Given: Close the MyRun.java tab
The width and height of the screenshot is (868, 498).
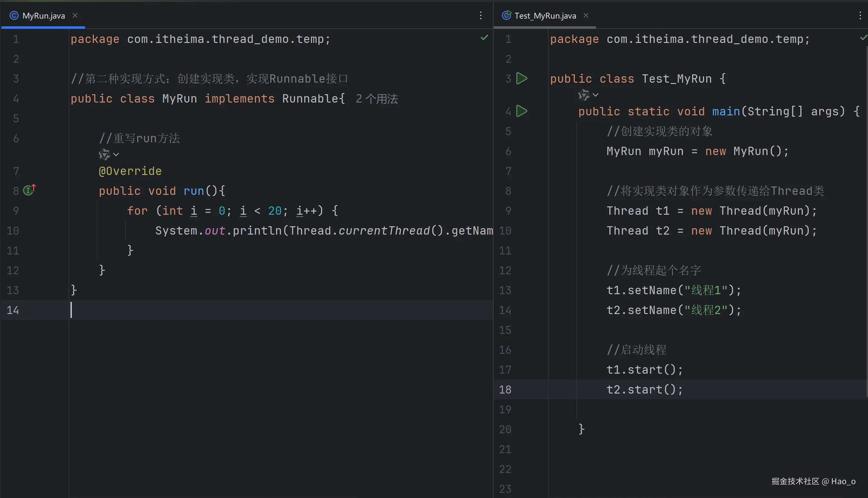Looking at the screenshot, I should click(75, 16).
